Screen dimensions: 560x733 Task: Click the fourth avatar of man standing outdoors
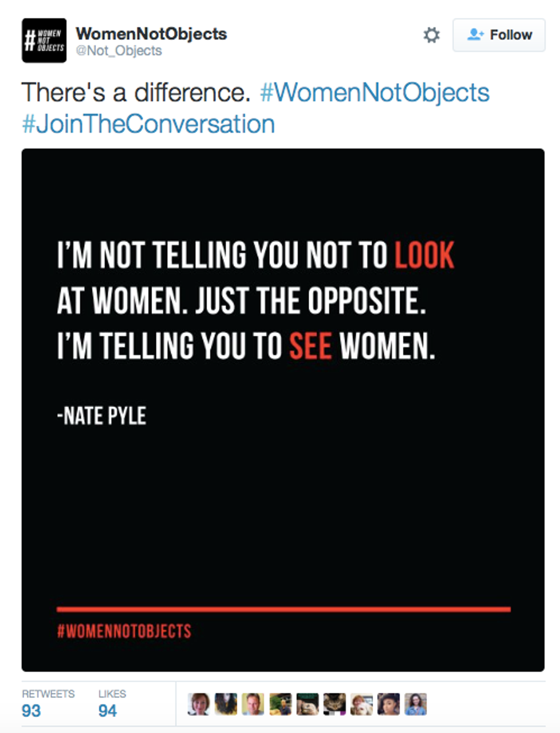coord(280,704)
